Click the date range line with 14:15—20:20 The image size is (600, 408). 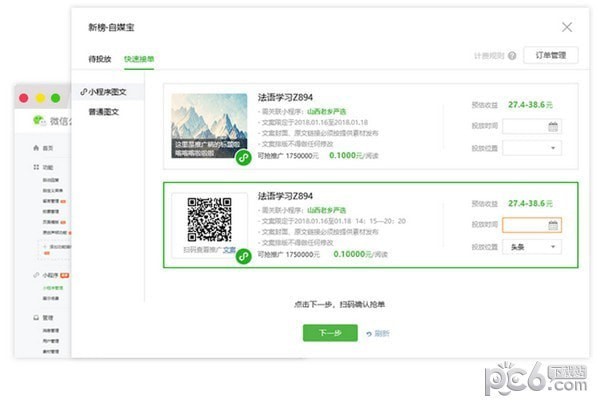click(332, 221)
